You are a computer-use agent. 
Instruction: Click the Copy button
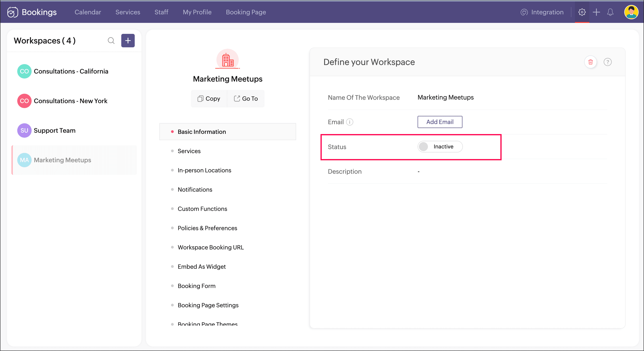point(209,98)
